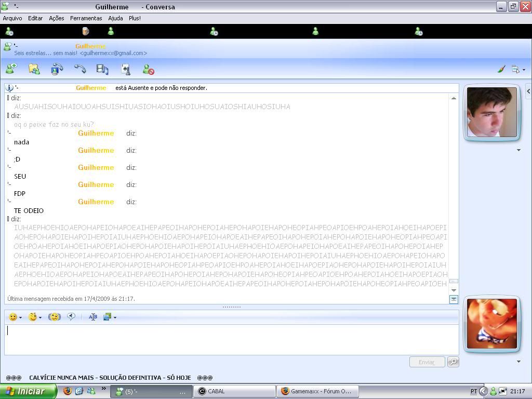This screenshot has width=532, height=399.
Task: Open the share files folder icon
Action: point(34,69)
